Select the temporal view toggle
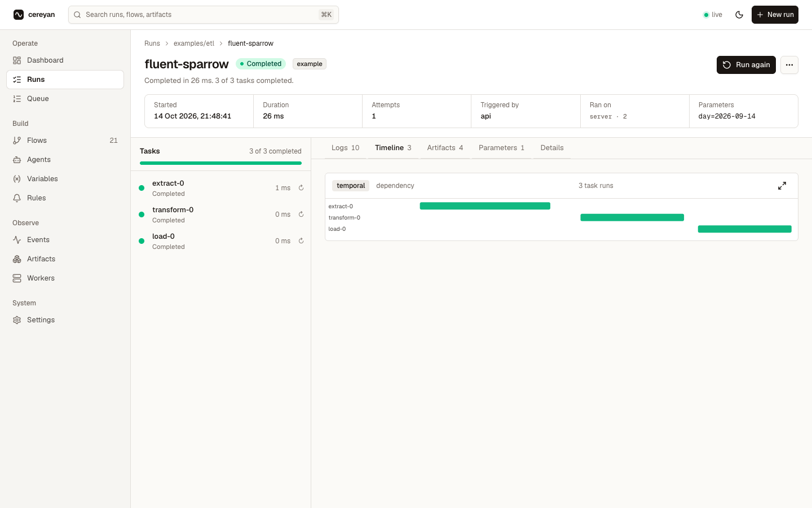812x508 pixels. [351, 186]
